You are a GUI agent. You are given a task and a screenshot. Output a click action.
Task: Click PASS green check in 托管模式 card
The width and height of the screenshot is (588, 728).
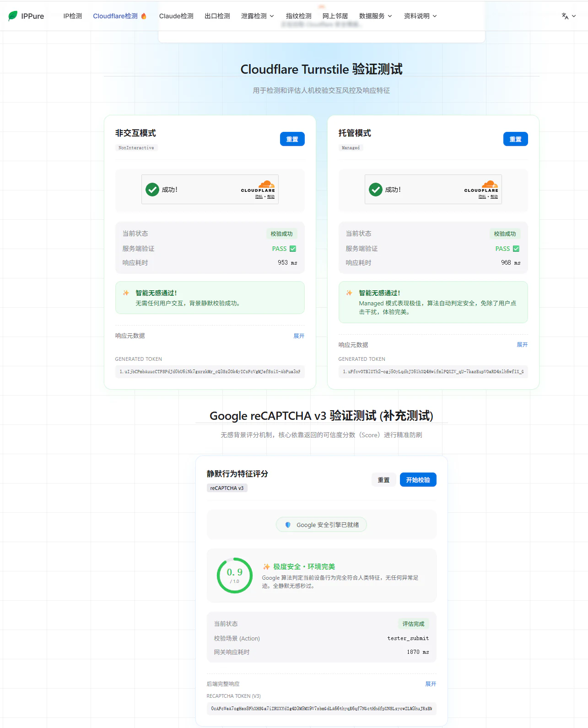coord(516,249)
